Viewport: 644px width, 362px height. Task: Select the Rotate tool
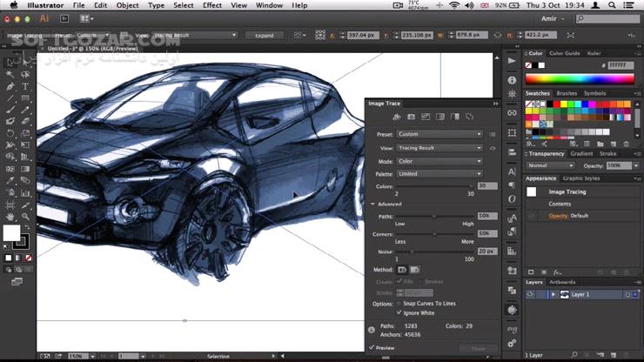pos(10,133)
